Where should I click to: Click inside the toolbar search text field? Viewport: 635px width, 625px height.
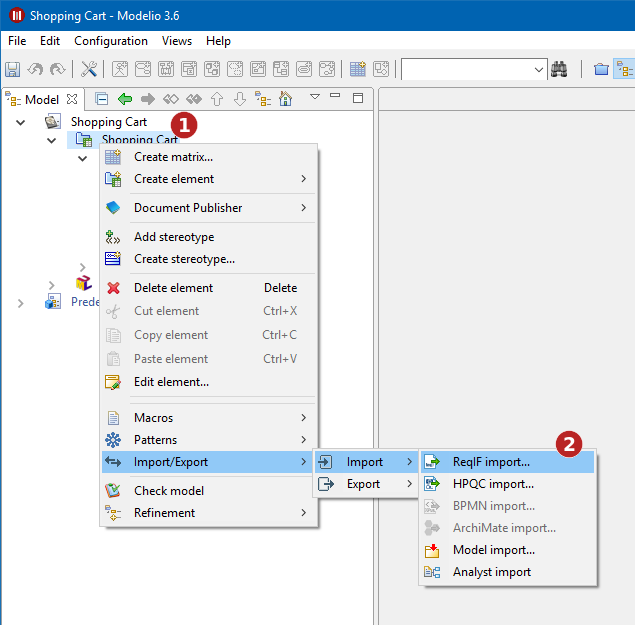coord(467,70)
